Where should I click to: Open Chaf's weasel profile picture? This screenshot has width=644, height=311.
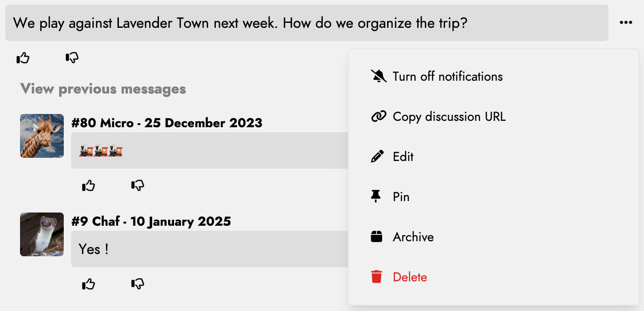42,234
